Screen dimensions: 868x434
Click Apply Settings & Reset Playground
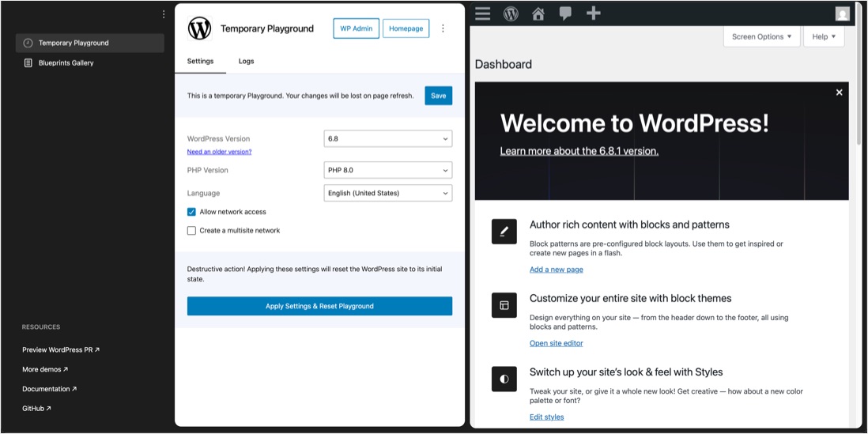point(319,306)
